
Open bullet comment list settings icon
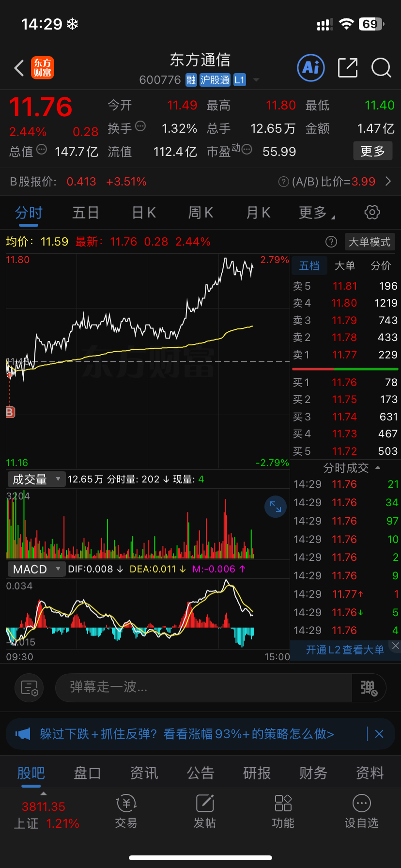(30, 687)
